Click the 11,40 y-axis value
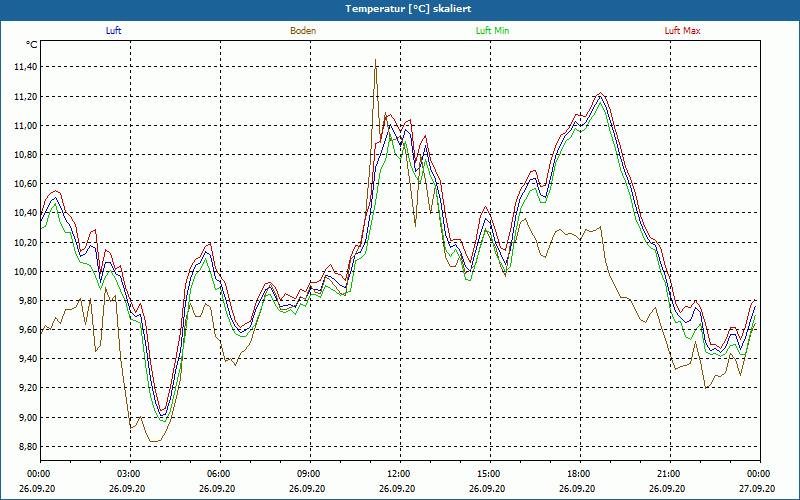 point(27,67)
